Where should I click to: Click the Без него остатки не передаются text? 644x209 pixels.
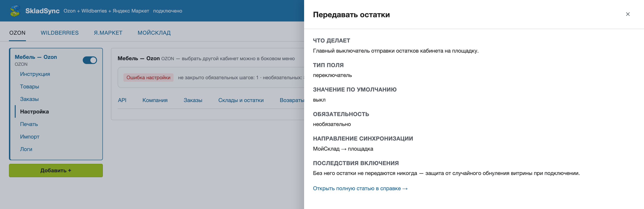446,173
